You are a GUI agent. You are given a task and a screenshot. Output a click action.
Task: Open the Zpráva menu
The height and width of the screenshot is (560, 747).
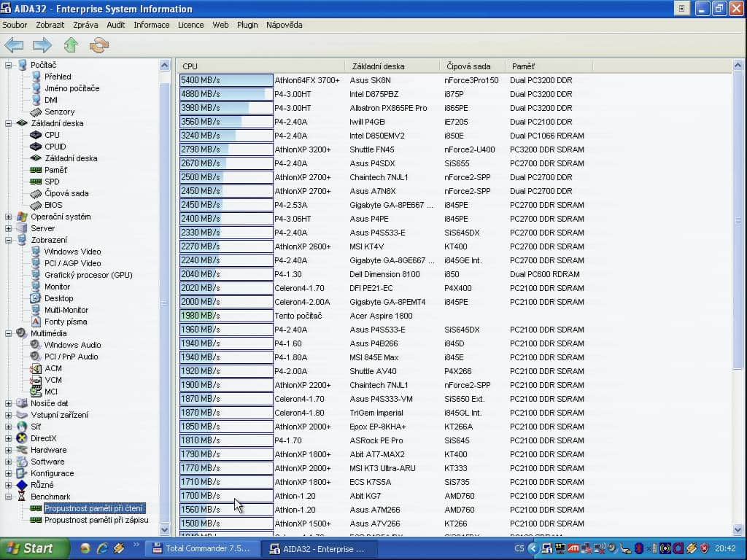coord(86,25)
